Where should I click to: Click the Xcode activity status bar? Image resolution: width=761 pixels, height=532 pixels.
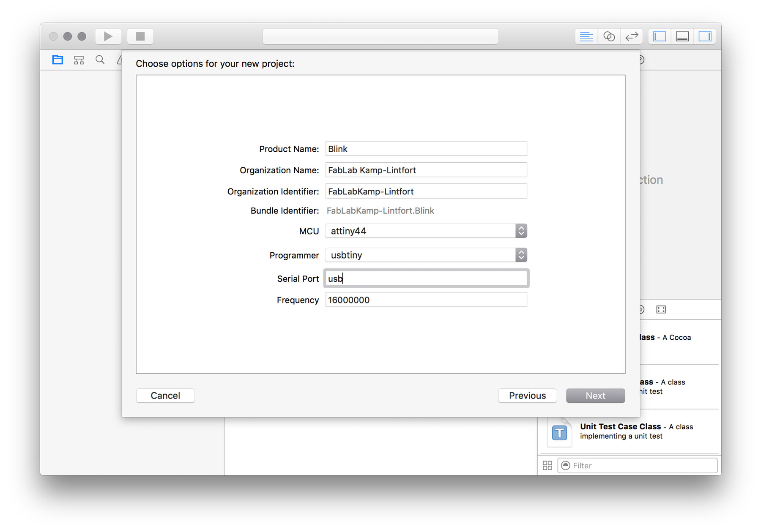coord(380,36)
